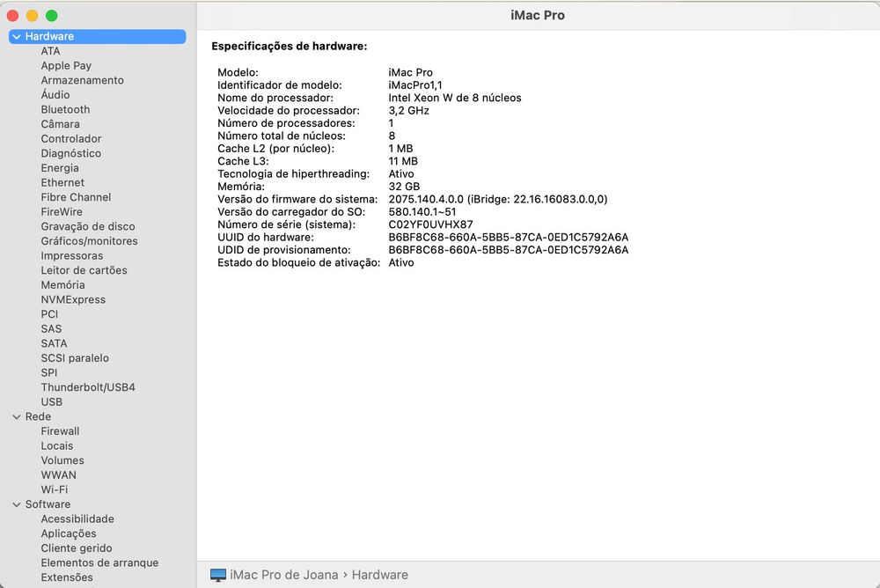Select WWAN under Rede
Screen dimensions: 880x588
[58, 475]
